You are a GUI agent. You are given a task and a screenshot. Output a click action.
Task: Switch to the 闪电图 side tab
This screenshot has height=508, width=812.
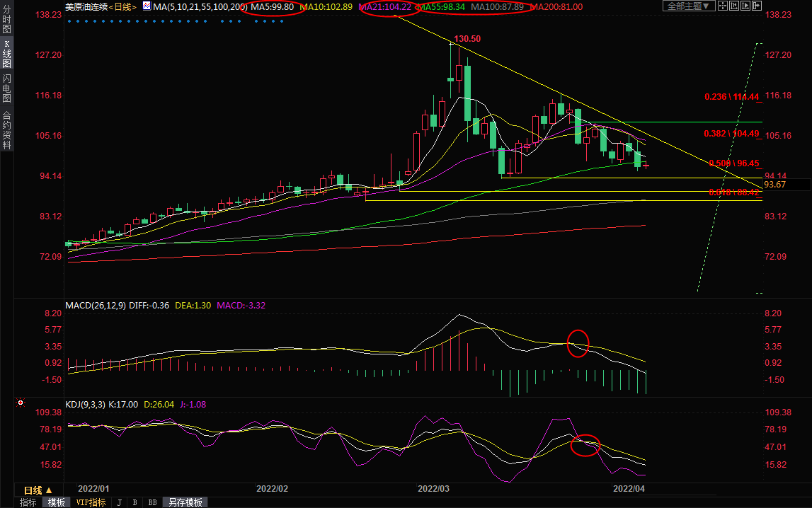coord(6,88)
